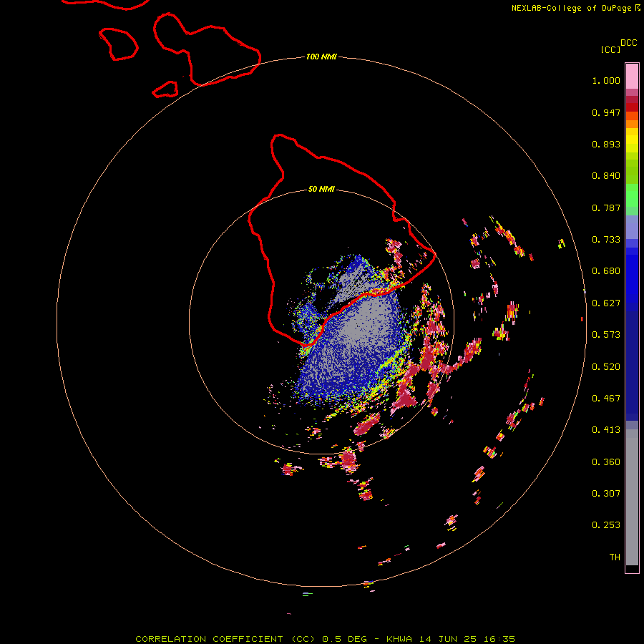Screen dimensions: 644x644
Task: Click the 0.893 color scale value
Action: tap(606, 144)
